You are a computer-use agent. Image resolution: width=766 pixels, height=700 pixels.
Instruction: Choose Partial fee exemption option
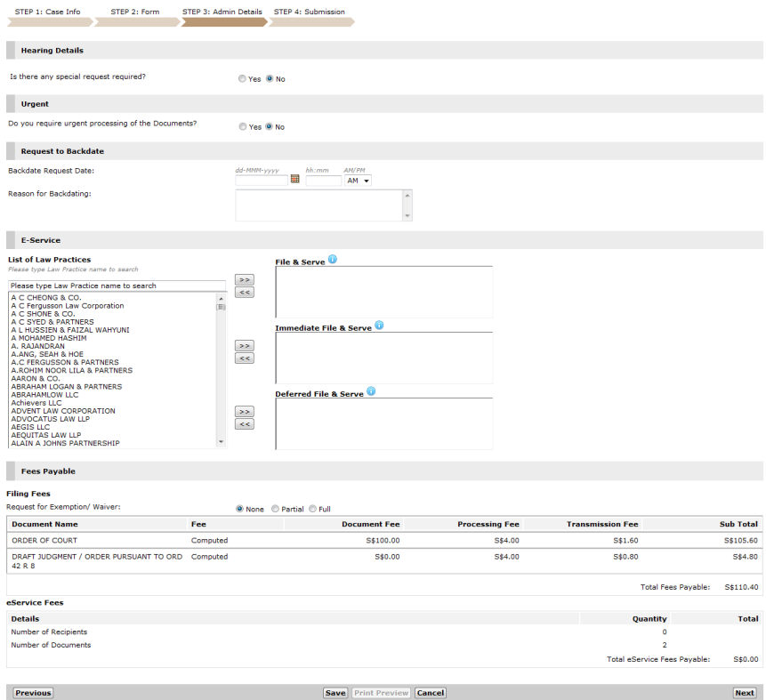click(276, 509)
